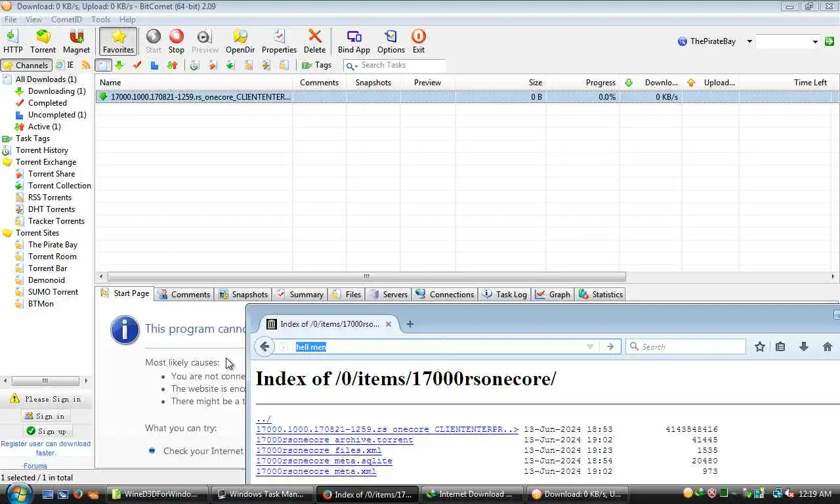Image resolution: width=840 pixels, height=504 pixels.
Task: Open the download directory with OpenDir
Action: click(240, 41)
